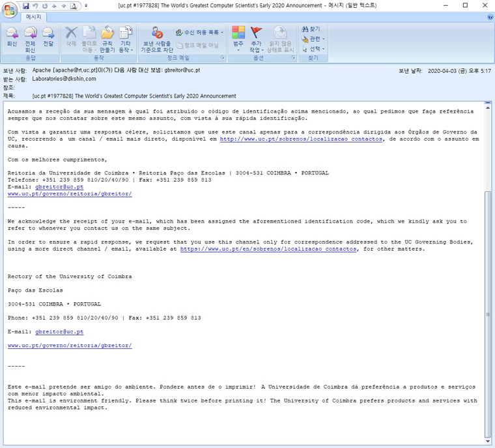Viewport: 495px width, 448px height.
Task: Select the 메시지 ribbon tab
Action: (33, 17)
